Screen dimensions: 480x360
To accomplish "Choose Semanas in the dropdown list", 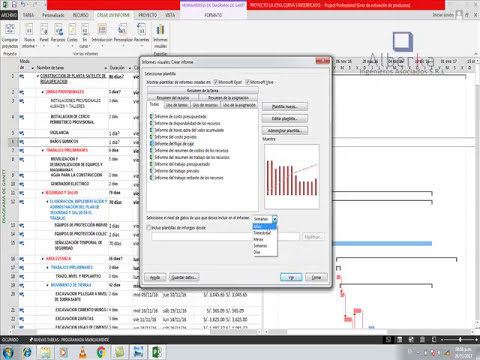I will pos(265,246).
